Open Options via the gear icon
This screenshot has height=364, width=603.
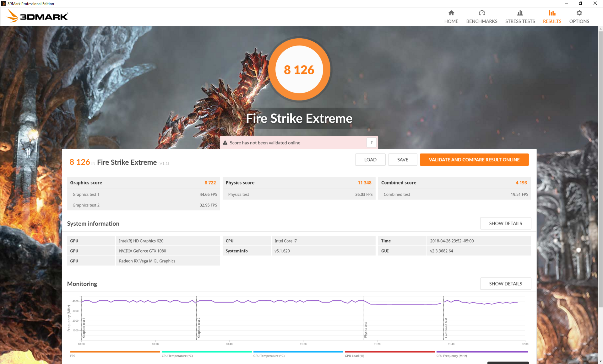point(579,13)
